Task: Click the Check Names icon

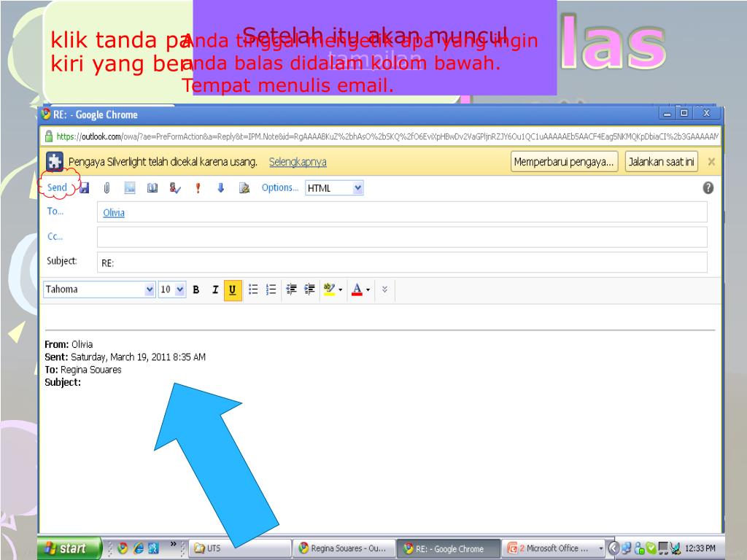Action: (x=175, y=188)
